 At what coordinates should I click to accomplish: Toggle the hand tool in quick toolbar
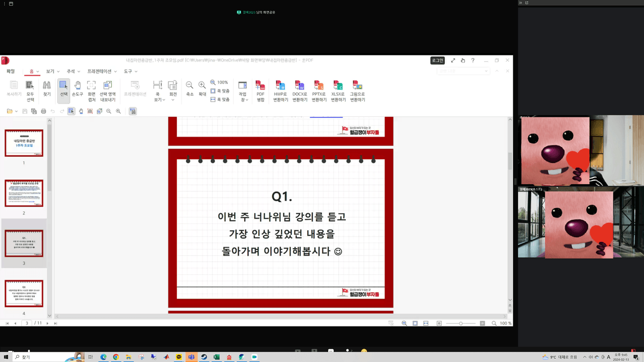tap(81, 111)
